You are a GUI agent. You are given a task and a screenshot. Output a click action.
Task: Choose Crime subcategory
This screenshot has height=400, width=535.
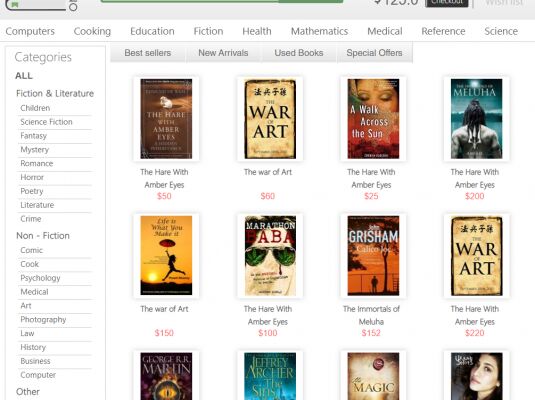[31, 219]
